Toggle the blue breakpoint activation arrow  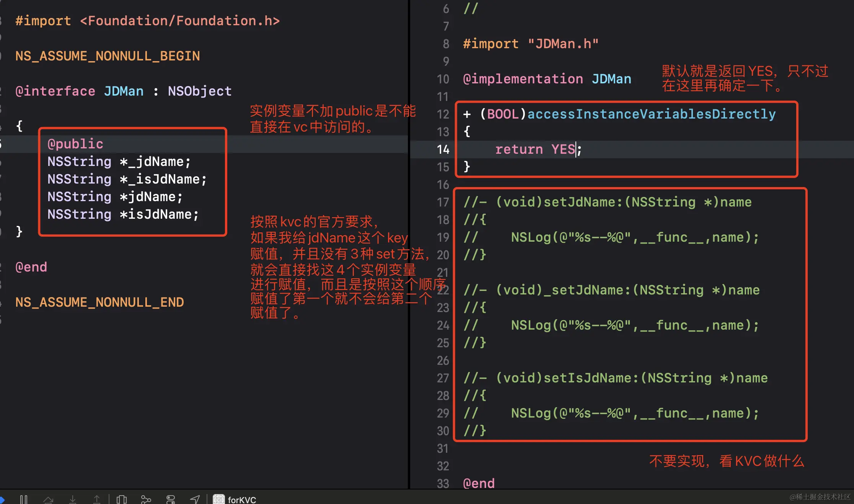[3, 499]
